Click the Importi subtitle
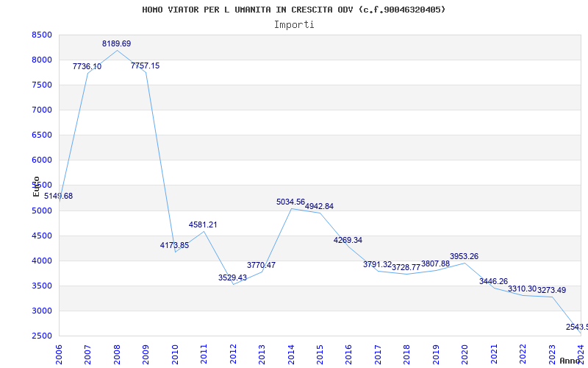Image resolution: width=588 pixels, height=368 pixels. pos(294,25)
